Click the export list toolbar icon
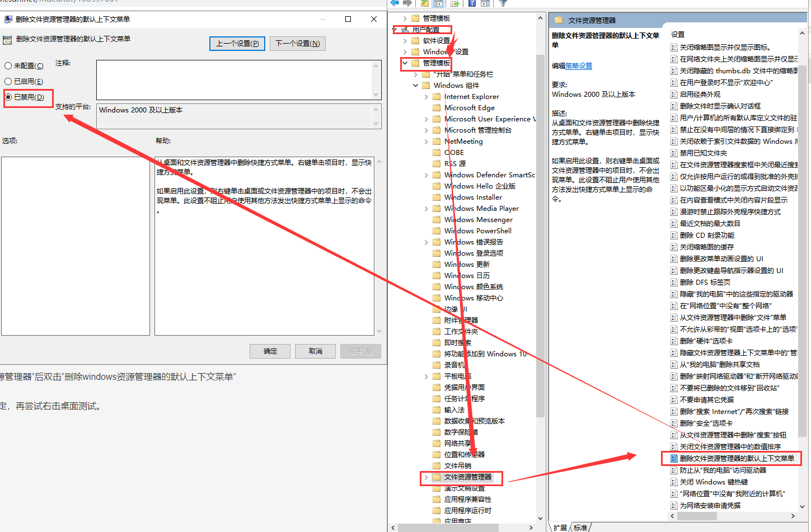This screenshot has height=532, width=811. [x=455, y=3]
